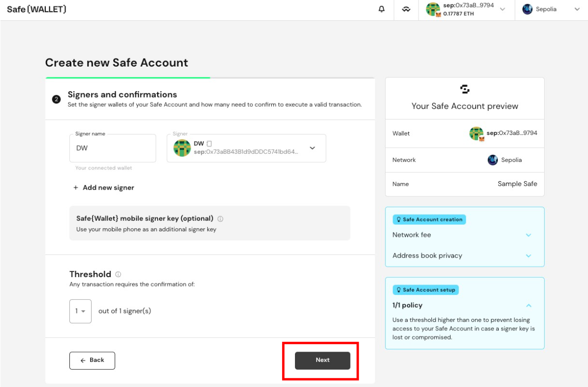Viewport: 588px width, 387px height.
Task: Click the Next button
Action: pyautogui.click(x=323, y=360)
